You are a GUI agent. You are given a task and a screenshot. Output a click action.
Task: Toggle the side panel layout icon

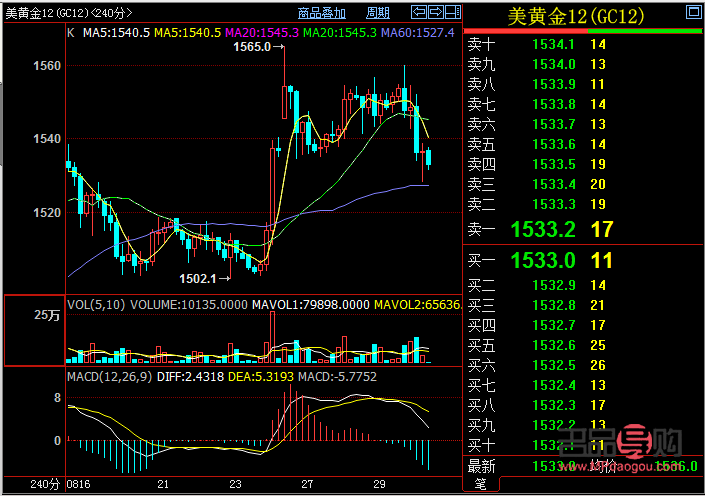click(452, 12)
